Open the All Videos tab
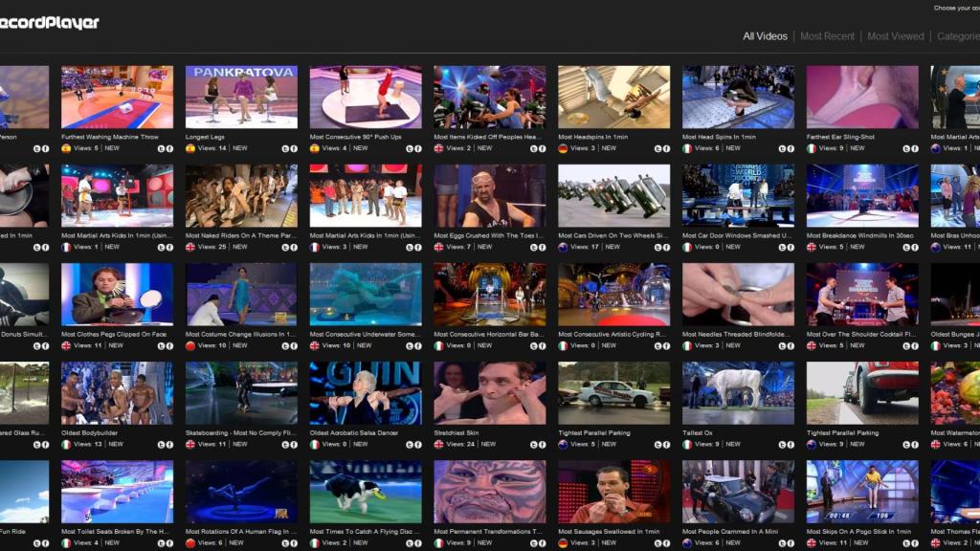This screenshot has height=551, width=980. [765, 36]
